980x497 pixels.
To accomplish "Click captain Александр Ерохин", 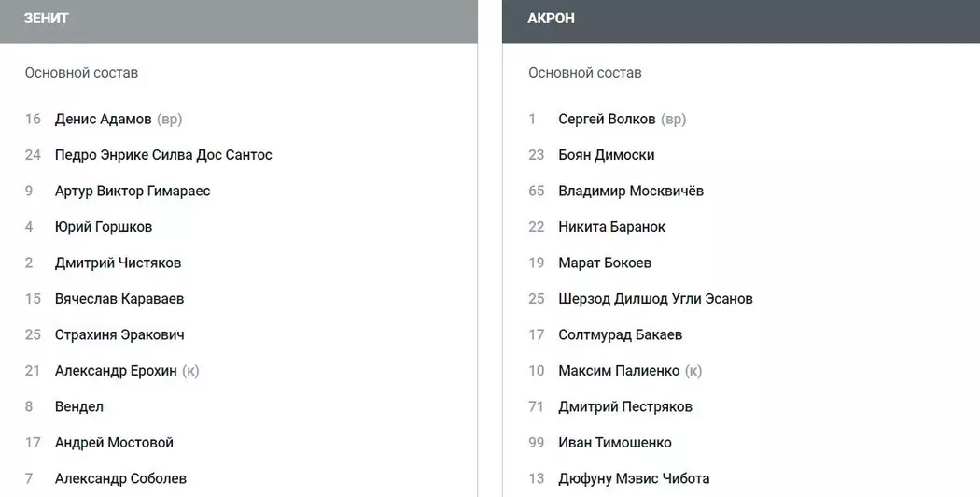I will click(116, 371).
